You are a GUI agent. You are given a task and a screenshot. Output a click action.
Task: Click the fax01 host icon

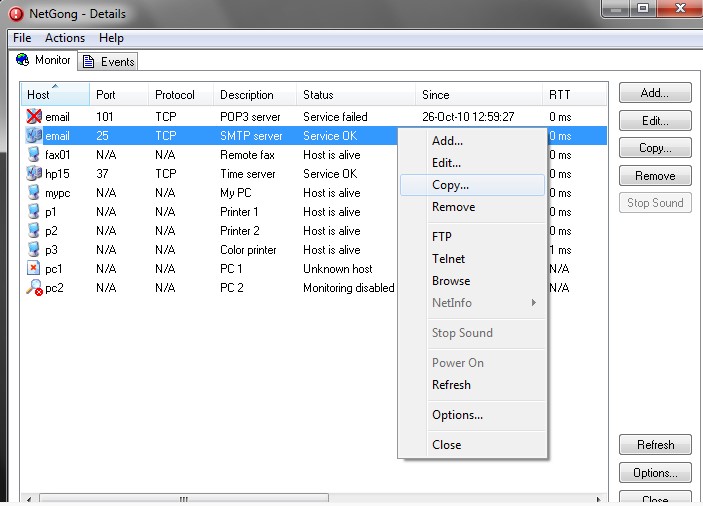[33, 155]
